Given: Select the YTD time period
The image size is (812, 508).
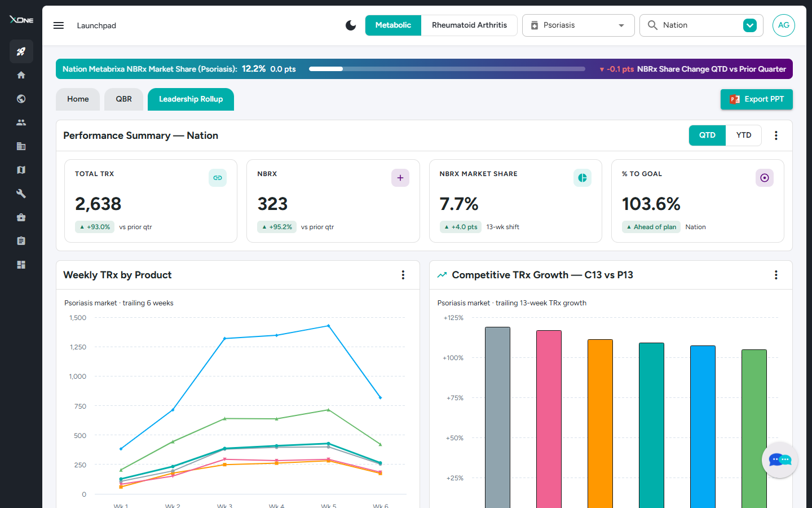Looking at the screenshot, I should 744,135.
